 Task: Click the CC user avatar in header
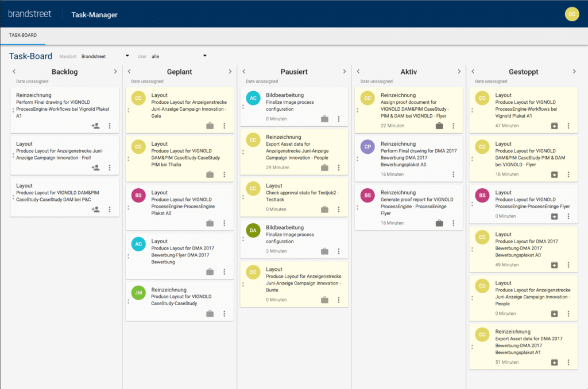pos(571,14)
